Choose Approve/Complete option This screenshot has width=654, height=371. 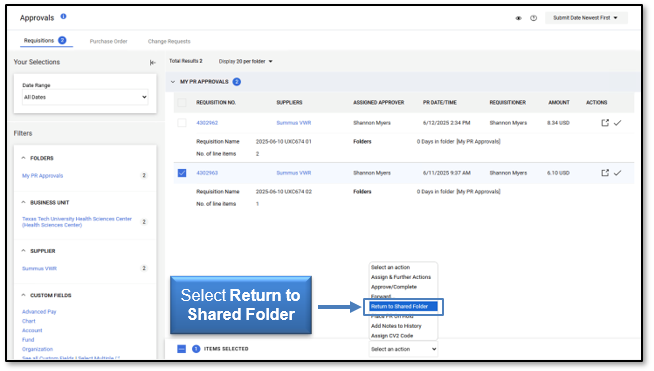pos(394,287)
